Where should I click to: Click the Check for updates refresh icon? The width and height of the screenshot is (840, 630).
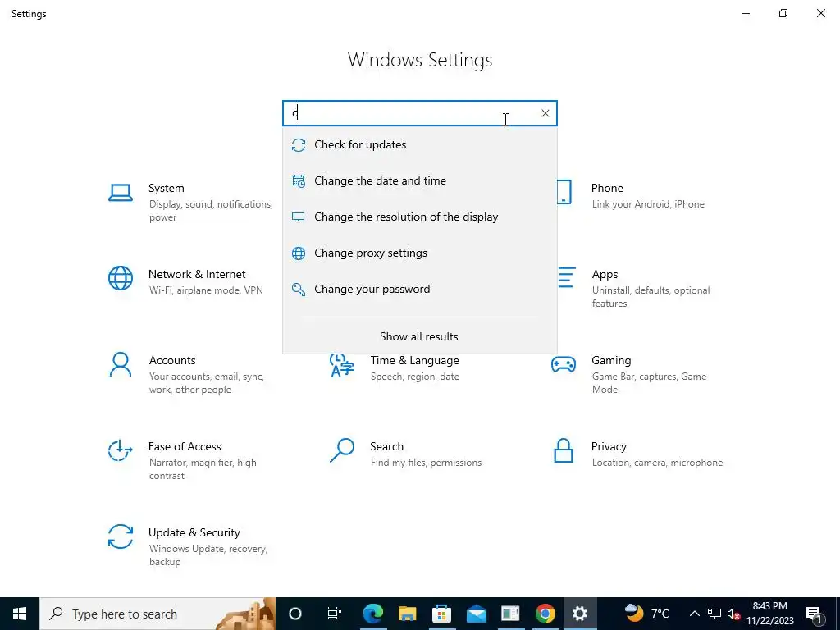coord(299,144)
